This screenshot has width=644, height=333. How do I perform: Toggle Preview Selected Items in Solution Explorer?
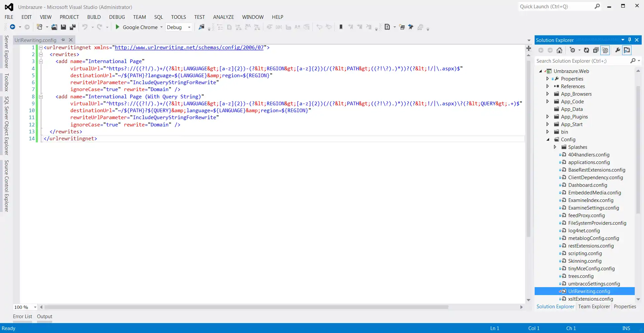[627, 50]
